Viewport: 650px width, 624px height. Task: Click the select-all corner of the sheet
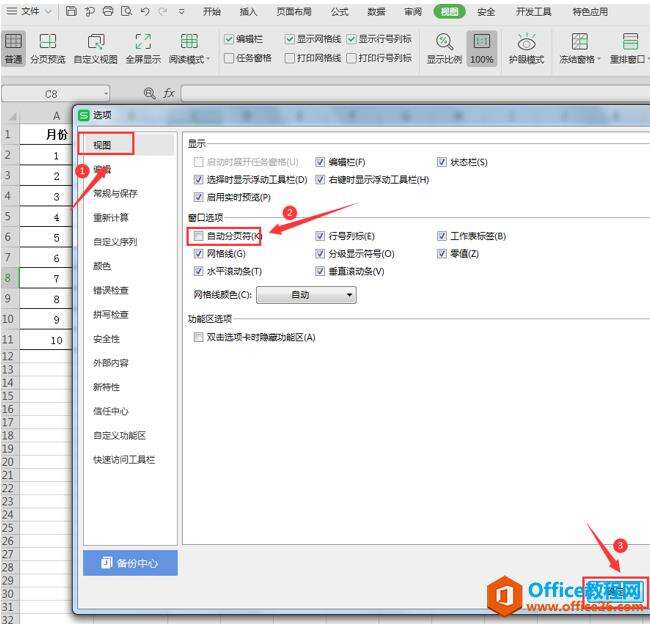[11, 116]
